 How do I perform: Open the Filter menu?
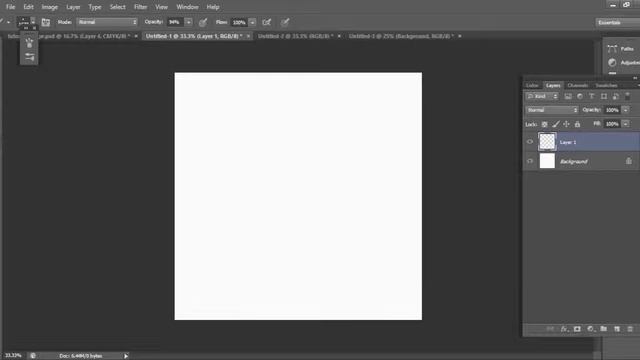click(140, 7)
